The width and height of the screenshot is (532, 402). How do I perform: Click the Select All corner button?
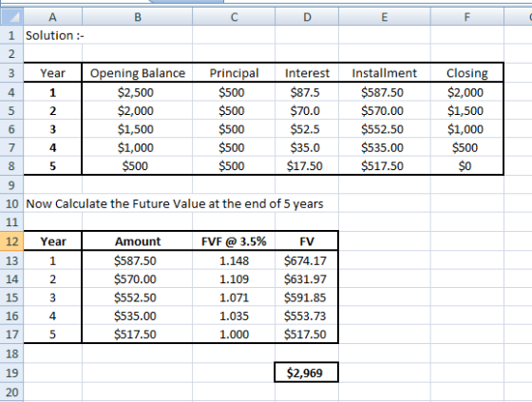click(x=11, y=17)
